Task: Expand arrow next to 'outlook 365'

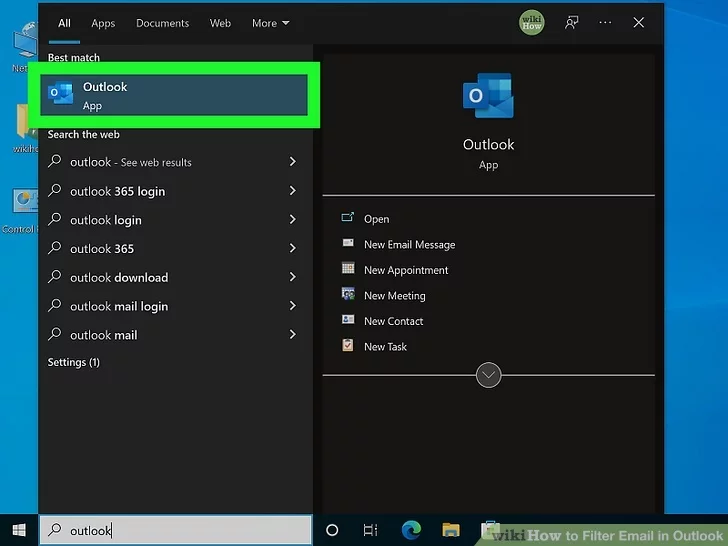Action: click(292, 248)
